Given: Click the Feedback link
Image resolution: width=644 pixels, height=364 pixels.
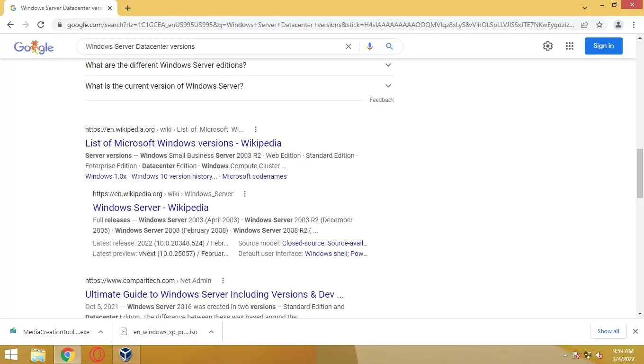Looking at the screenshot, I should 382,100.
